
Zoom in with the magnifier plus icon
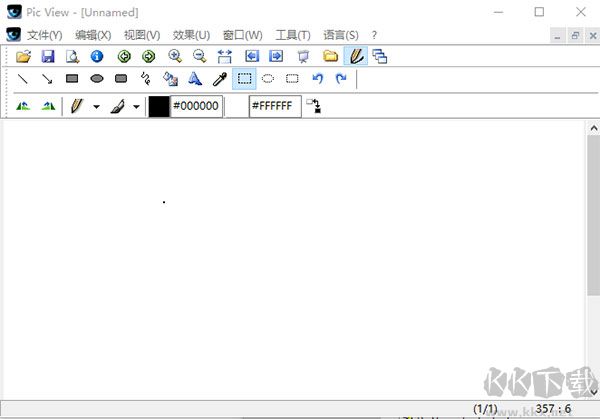[x=175, y=56]
